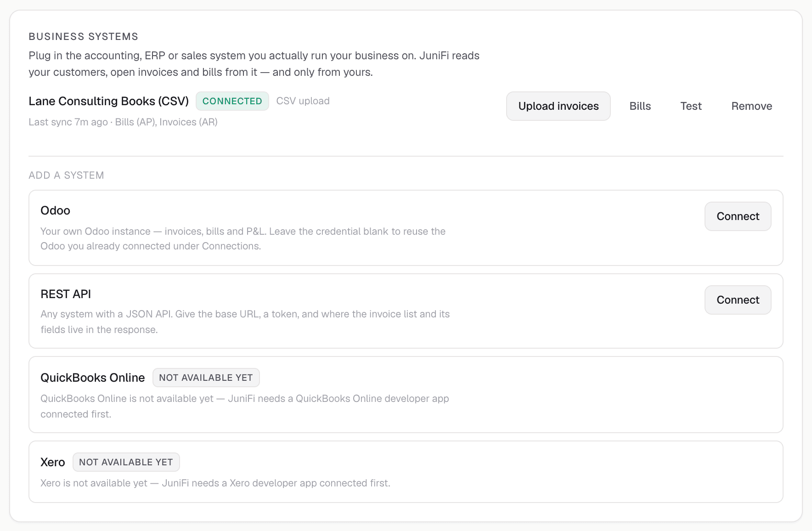Click 'Any system with a JSON API' description

[245, 322]
